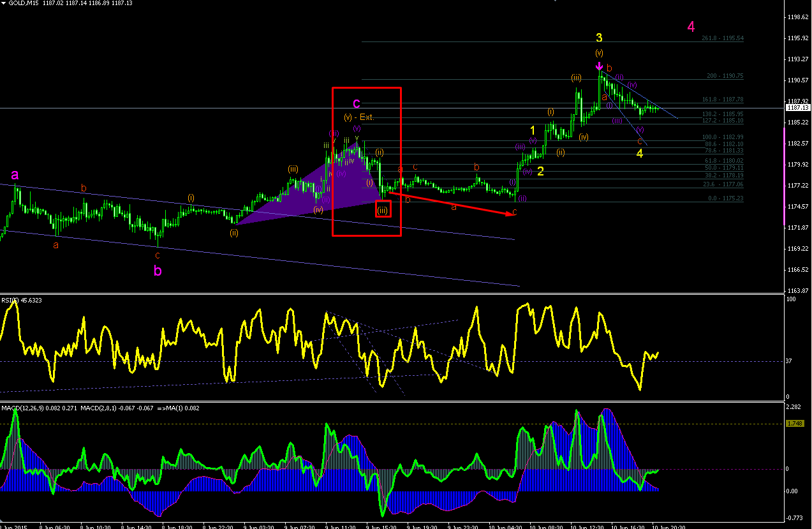Select the Fibonacci label 0.0 - 1175.23
The height and width of the screenshot is (529, 812).
726,198
